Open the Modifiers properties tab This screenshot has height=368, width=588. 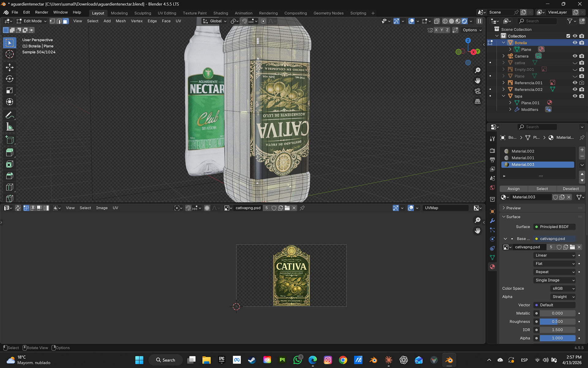(x=492, y=221)
